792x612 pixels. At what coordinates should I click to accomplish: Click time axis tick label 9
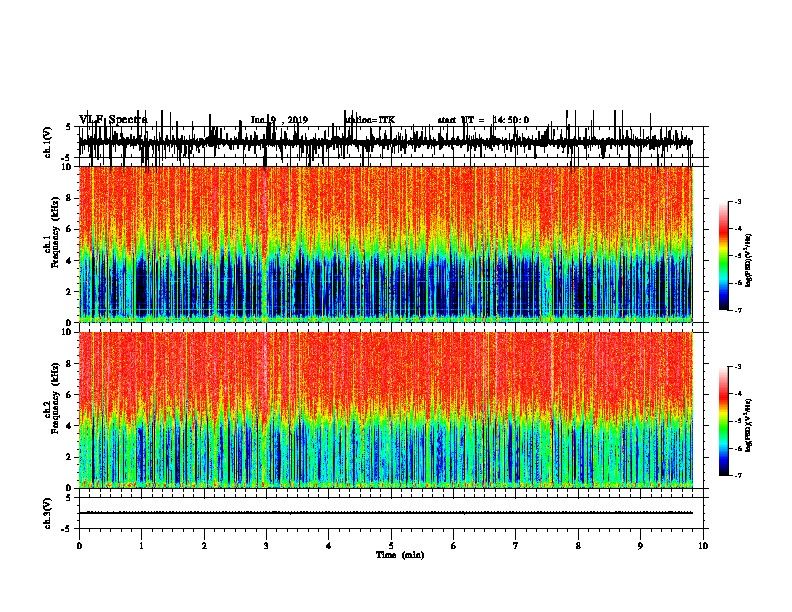[x=640, y=546]
